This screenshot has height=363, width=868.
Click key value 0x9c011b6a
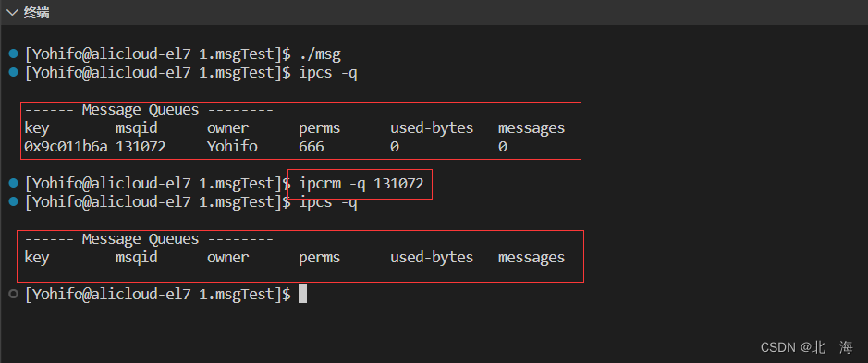coord(66,147)
